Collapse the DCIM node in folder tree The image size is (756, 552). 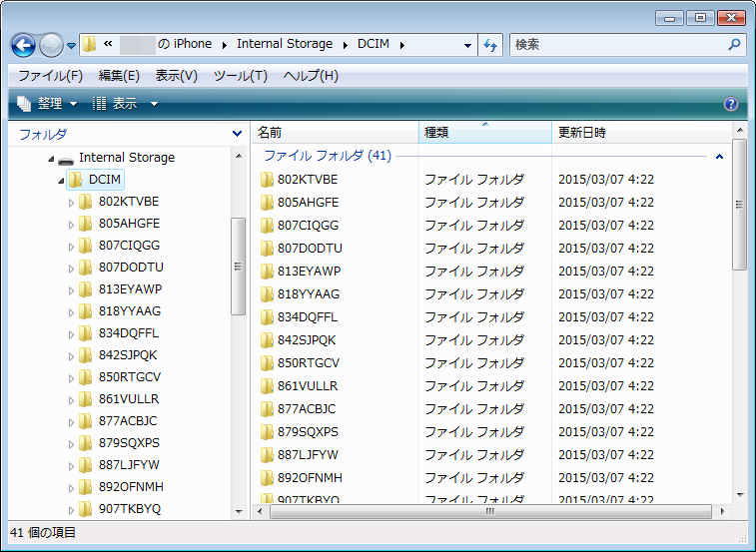pos(59,181)
